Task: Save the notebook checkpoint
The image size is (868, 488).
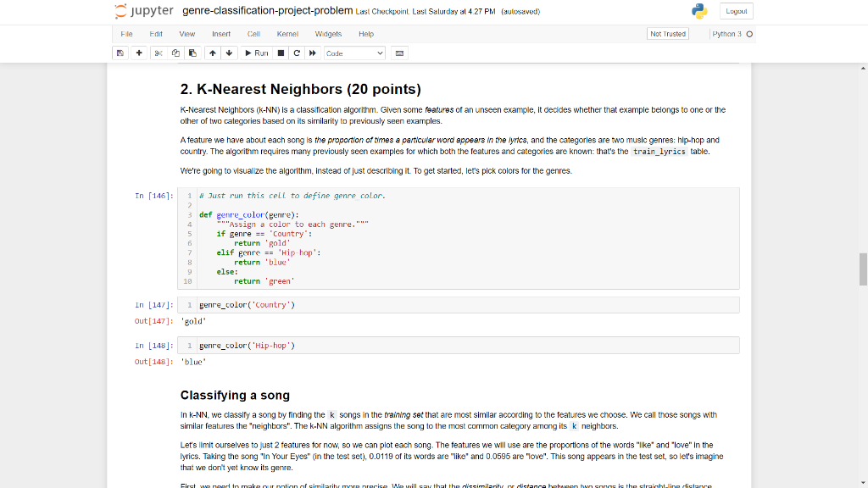Action: pyautogui.click(x=119, y=53)
